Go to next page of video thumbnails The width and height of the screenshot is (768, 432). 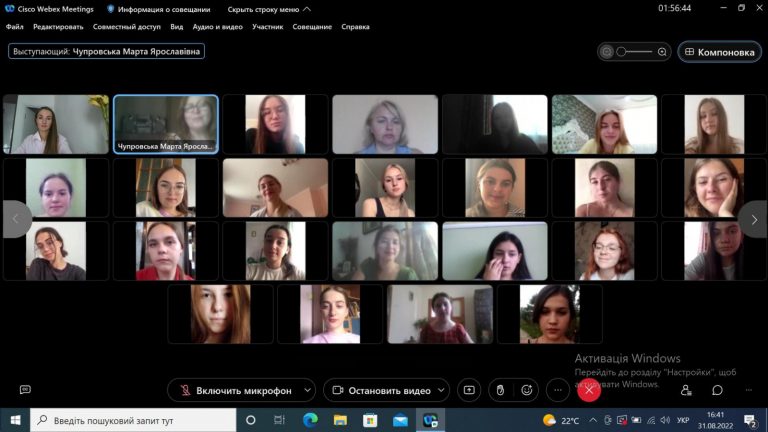[x=754, y=219]
